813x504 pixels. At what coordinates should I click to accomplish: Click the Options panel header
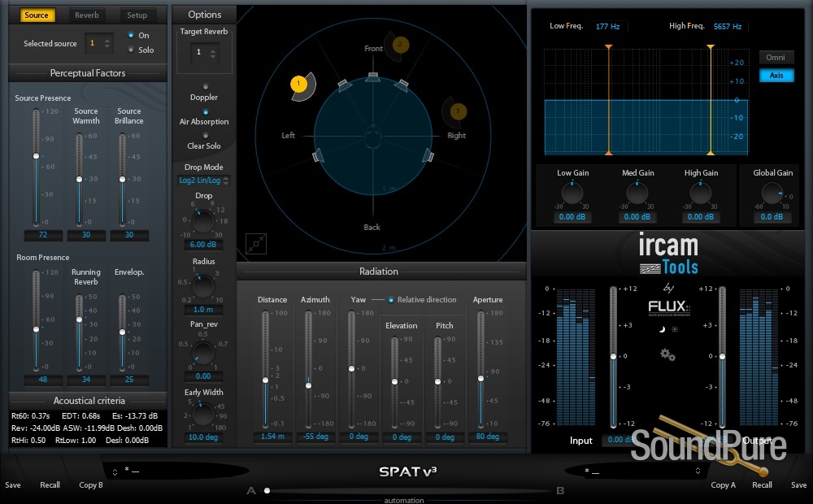pyautogui.click(x=204, y=15)
